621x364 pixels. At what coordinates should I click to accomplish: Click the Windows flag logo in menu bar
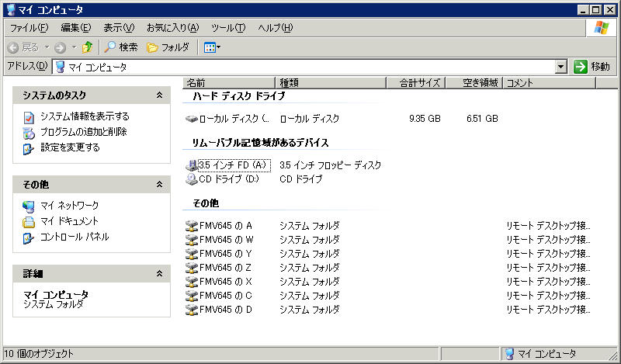click(601, 28)
